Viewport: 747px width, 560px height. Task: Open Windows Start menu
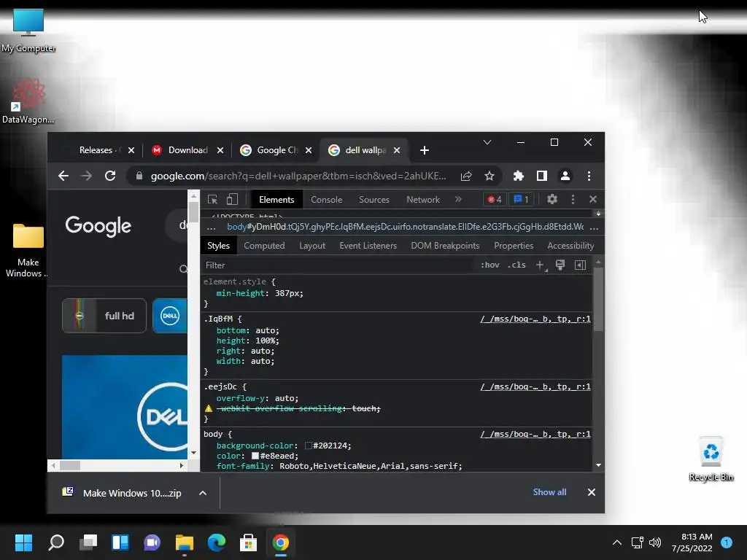point(23,542)
